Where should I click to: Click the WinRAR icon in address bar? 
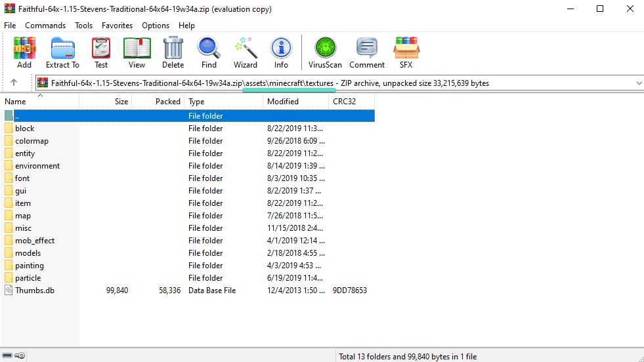click(x=42, y=83)
